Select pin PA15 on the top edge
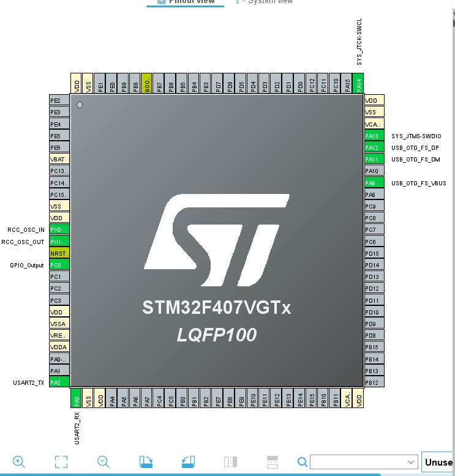This screenshot has height=476, width=455. (x=346, y=83)
